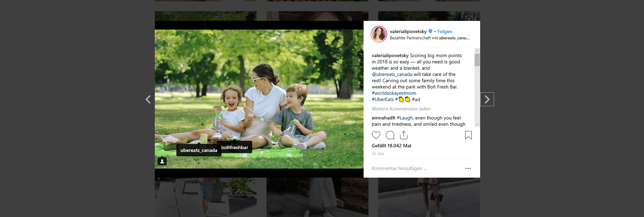Load more comments with Weitere Kommentare laden
This screenshot has height=217, width=644.
401,109
